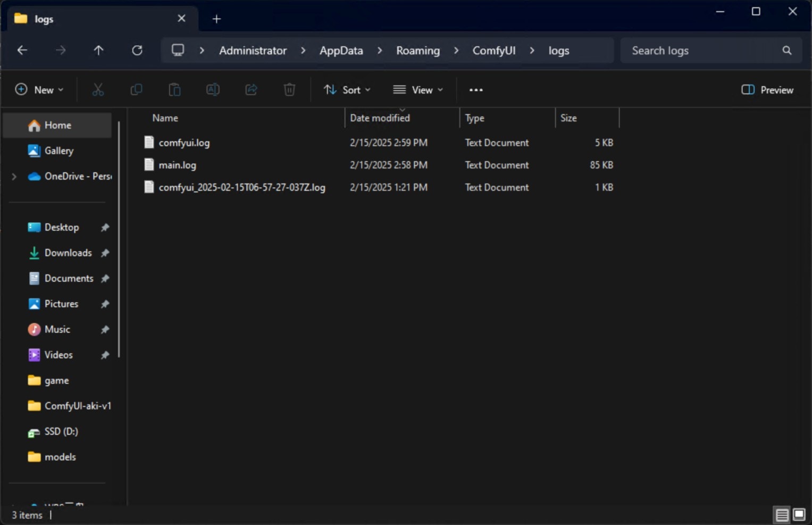Open the Share icon
This screenshot has height=525, width=812.
click(x=251, y=89)
